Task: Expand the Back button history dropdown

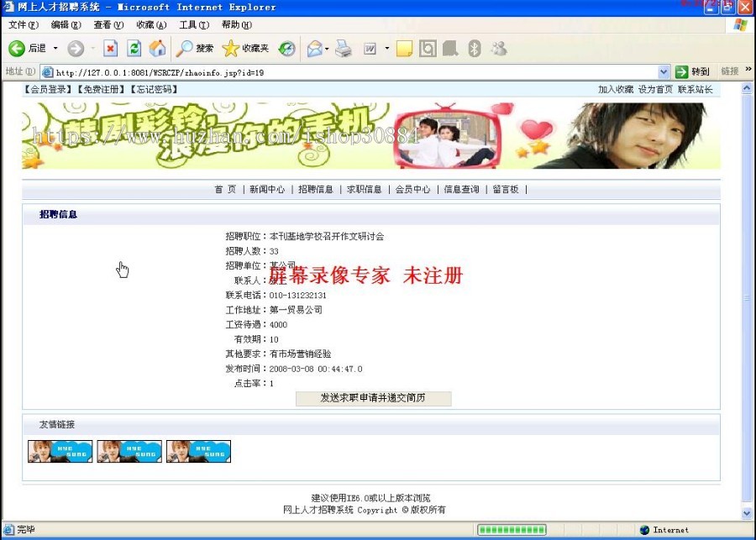Action: (x=55, y=48)
